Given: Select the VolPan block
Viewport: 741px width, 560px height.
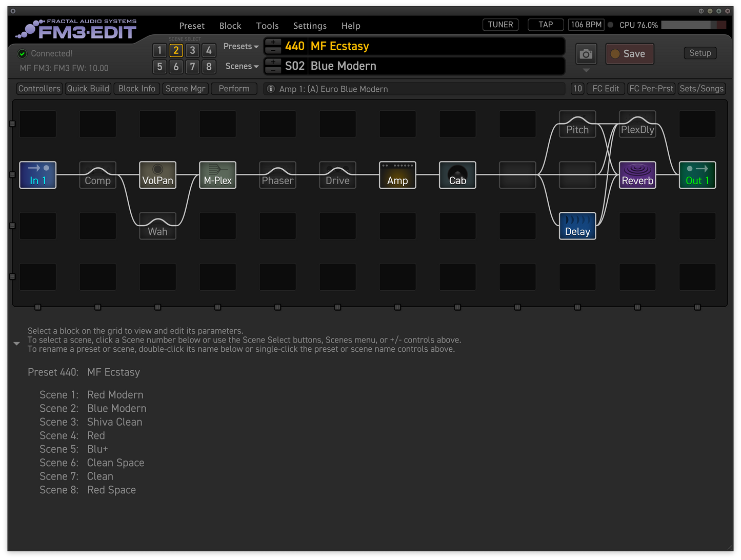Looking at the screenshot, I should pyautogui.click(x=157, y=175).
